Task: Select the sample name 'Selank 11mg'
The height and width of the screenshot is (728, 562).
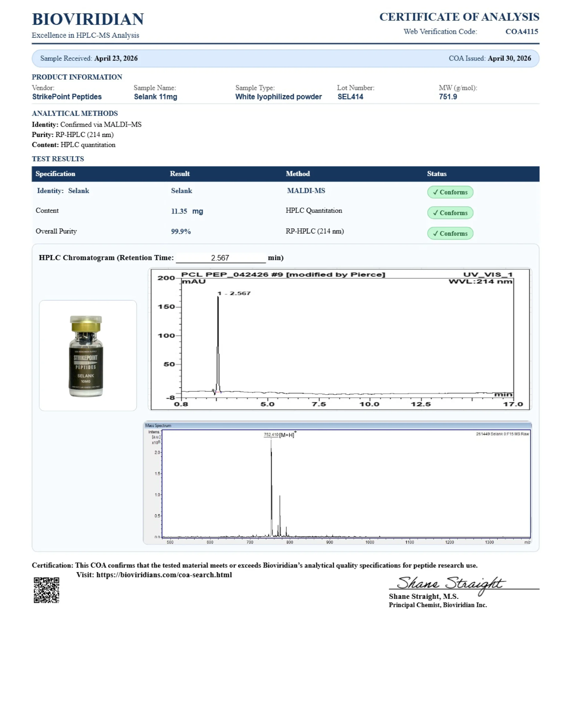Action: (156, 97)
